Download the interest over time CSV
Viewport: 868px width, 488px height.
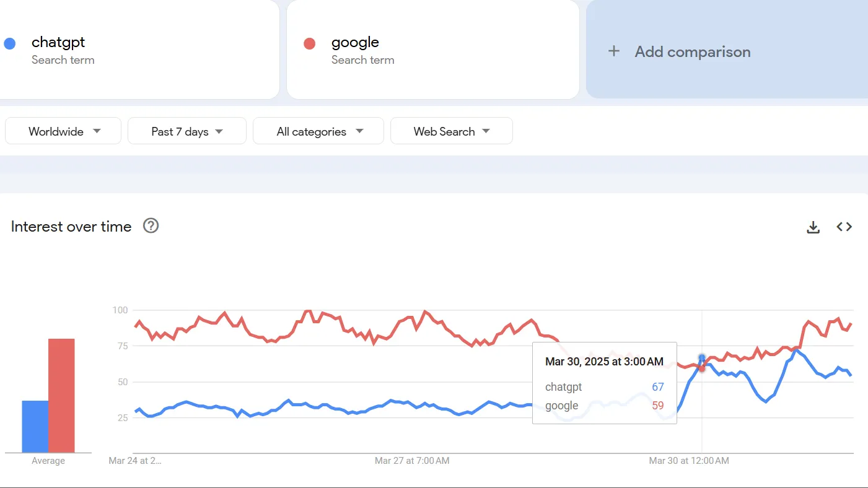813,227
